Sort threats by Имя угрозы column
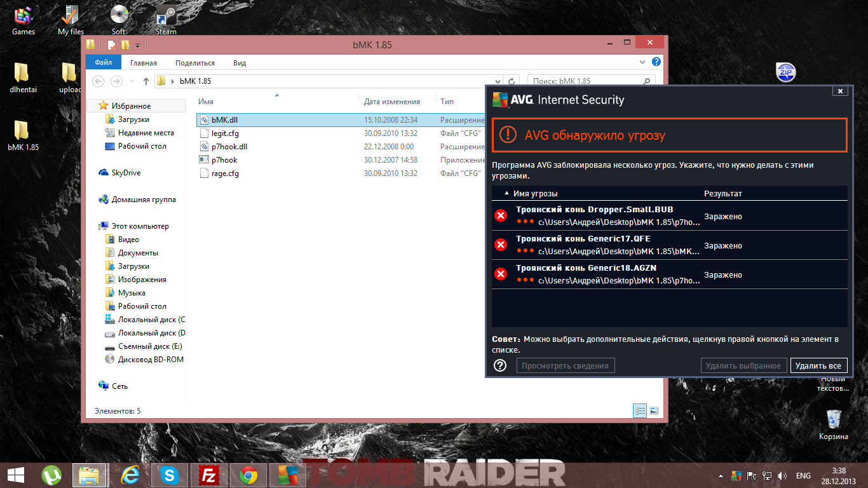The width and height of the screenshot is (868, 488). (x=535, y=193)
